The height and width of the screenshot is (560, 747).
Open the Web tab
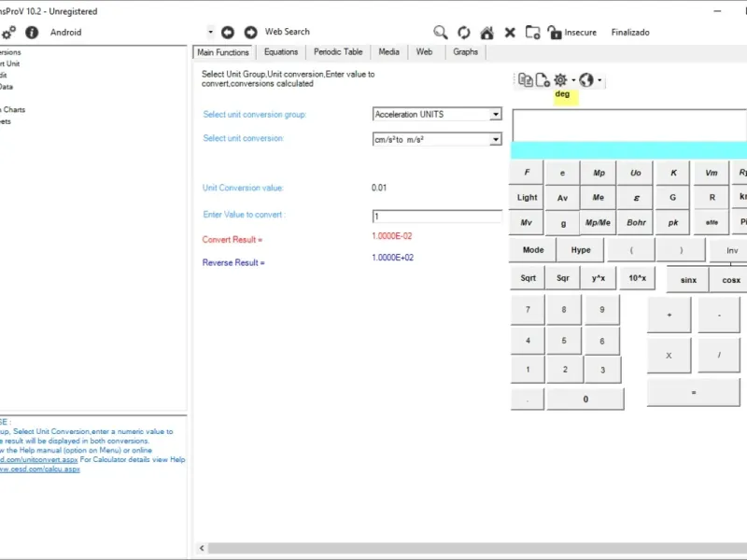[425, 52]
